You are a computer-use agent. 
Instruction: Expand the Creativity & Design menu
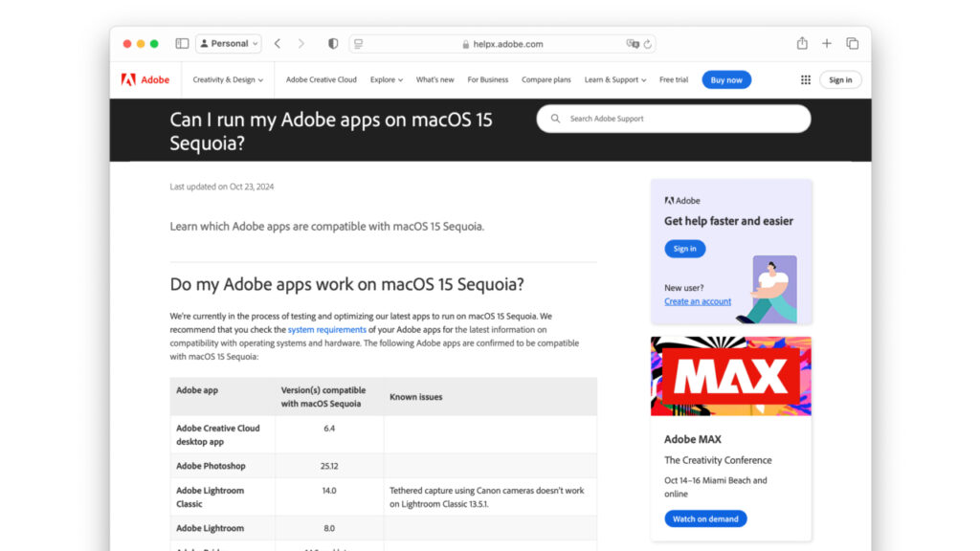point(228,80)
